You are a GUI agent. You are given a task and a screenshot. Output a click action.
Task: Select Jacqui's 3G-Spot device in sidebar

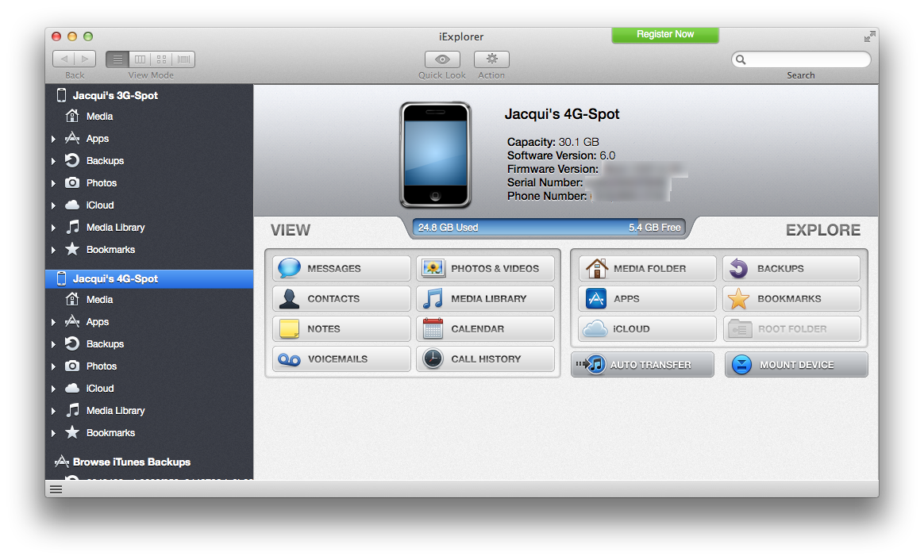tap(150, 95)
